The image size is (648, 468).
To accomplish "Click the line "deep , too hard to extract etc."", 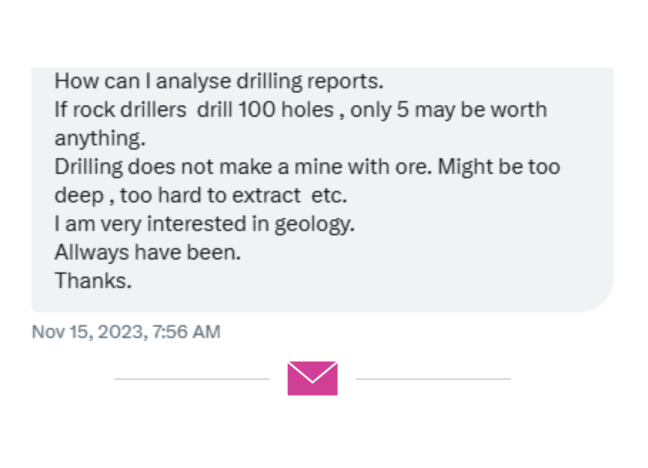I will tap(201, 195).
